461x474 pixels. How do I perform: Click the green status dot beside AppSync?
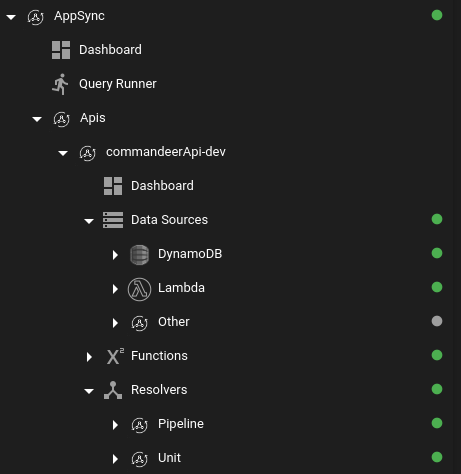437,15
